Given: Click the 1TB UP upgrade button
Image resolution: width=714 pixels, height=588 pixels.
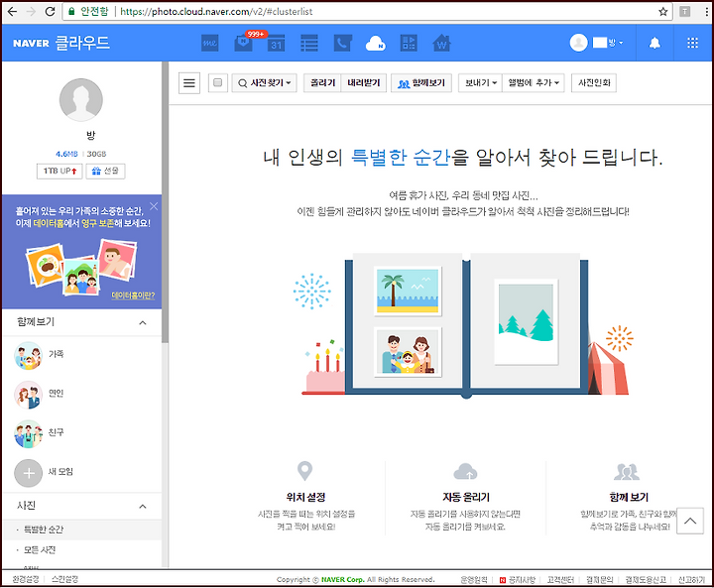Looking at the screenshot, I should point(59,172).
